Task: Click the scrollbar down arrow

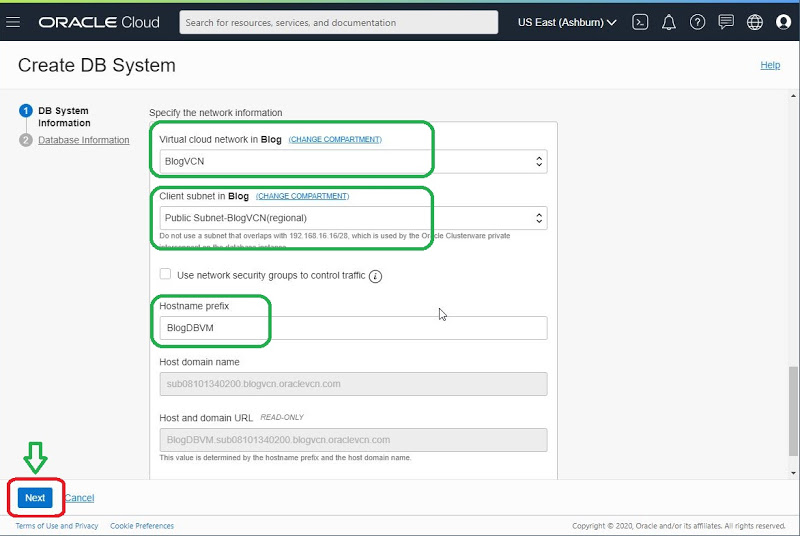Action: pos(793,473)
